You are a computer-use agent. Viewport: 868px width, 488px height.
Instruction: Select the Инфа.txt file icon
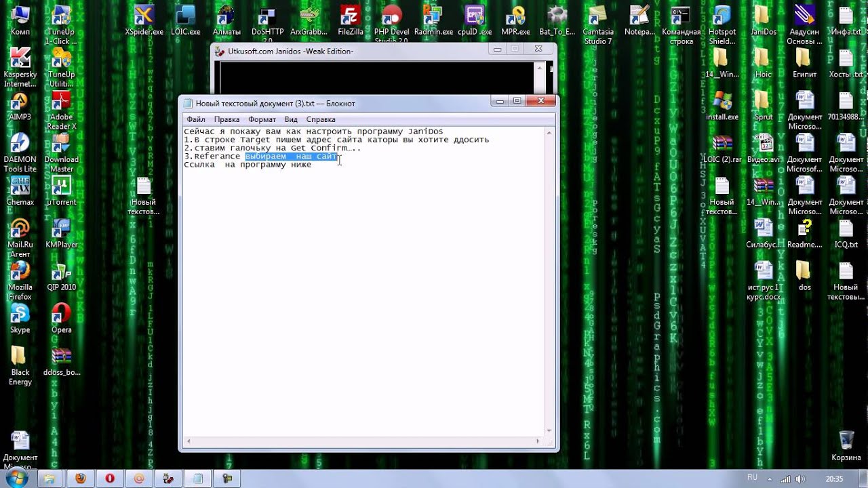846,20
